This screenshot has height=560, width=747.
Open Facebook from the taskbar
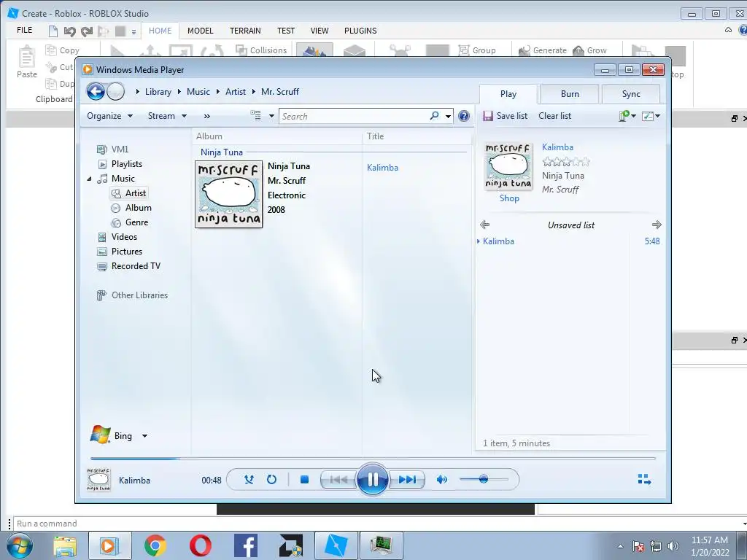[246, 545]
